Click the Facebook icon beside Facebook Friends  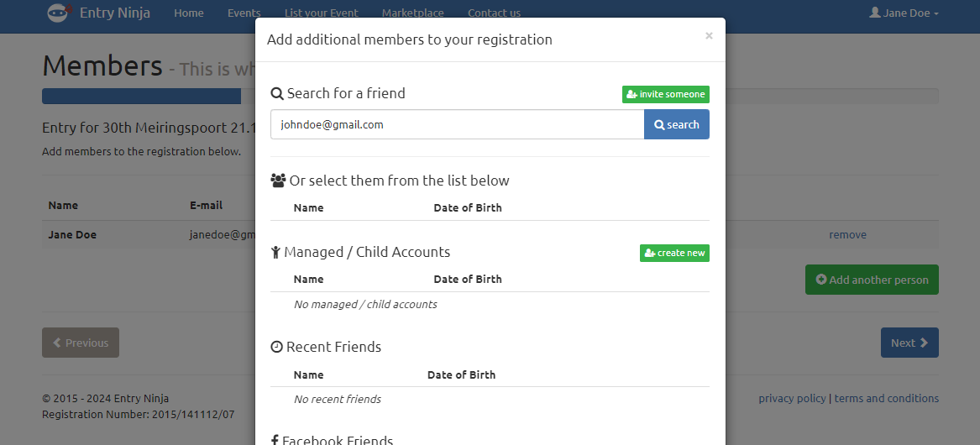275,441
